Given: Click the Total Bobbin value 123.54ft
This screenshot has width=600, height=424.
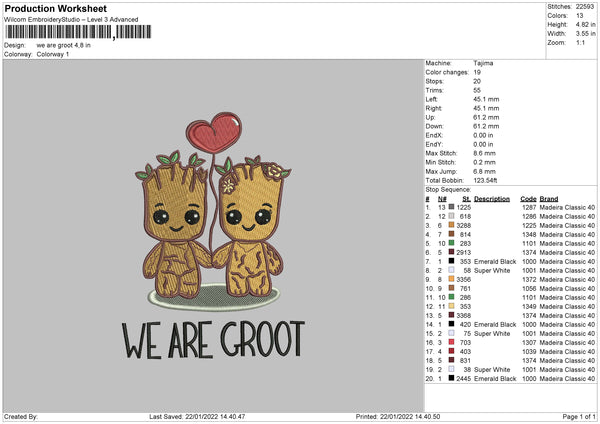Looking at the screenshot, I should pyautogui.click(x=485, y=180).
